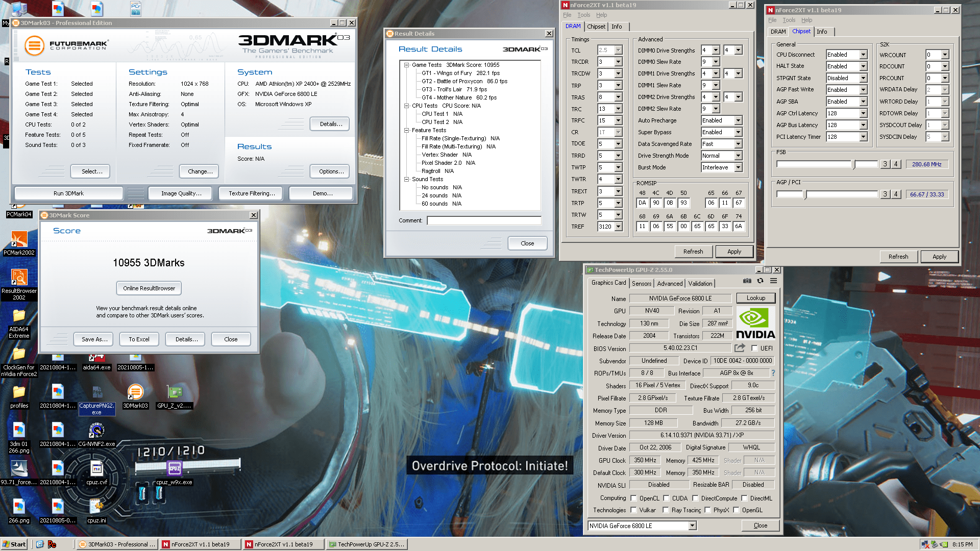Open the TRAS timing dropdown
Viewport: 980px width, 551px height.
pyautogui.click(x=618, y=97)
